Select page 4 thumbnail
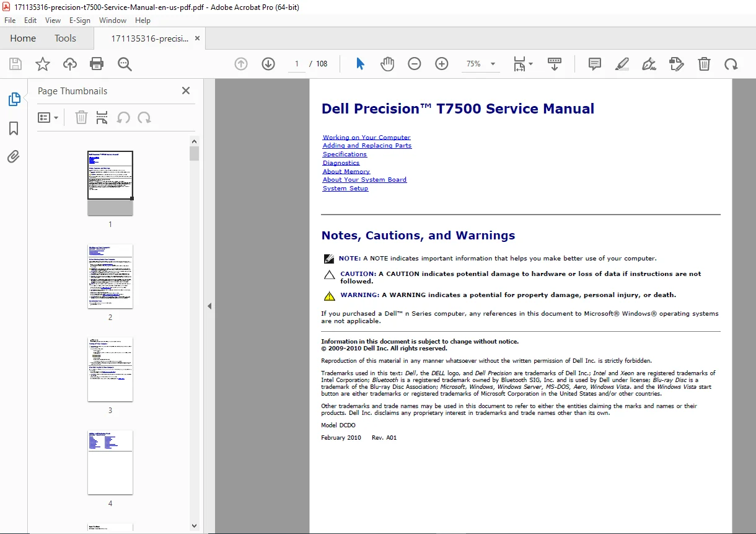This screenshot has width=756, height=534. (110, 462)
